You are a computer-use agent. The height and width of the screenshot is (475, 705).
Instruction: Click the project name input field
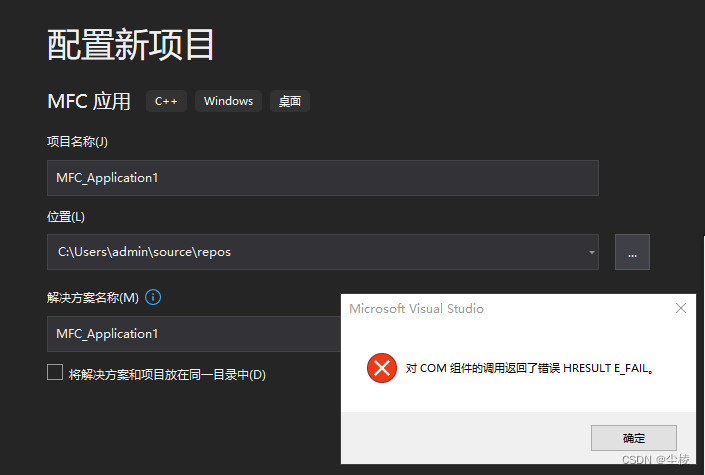[x=323, y=178]
